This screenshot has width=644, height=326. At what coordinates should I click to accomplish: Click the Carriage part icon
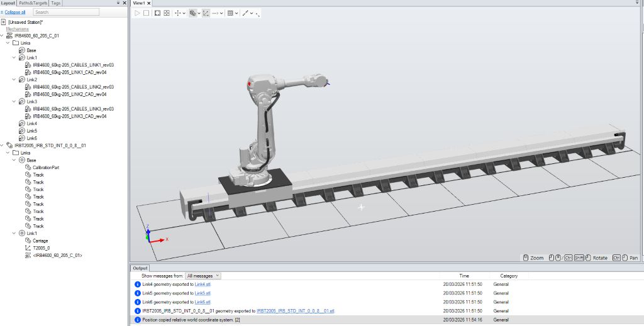pyautogui.click(x=28, y=241)
